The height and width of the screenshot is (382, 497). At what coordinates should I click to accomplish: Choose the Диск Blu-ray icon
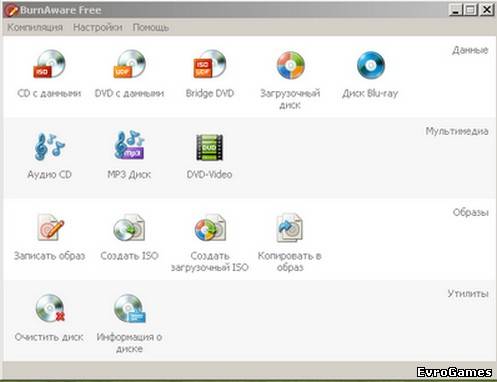[x=371, y=65]
